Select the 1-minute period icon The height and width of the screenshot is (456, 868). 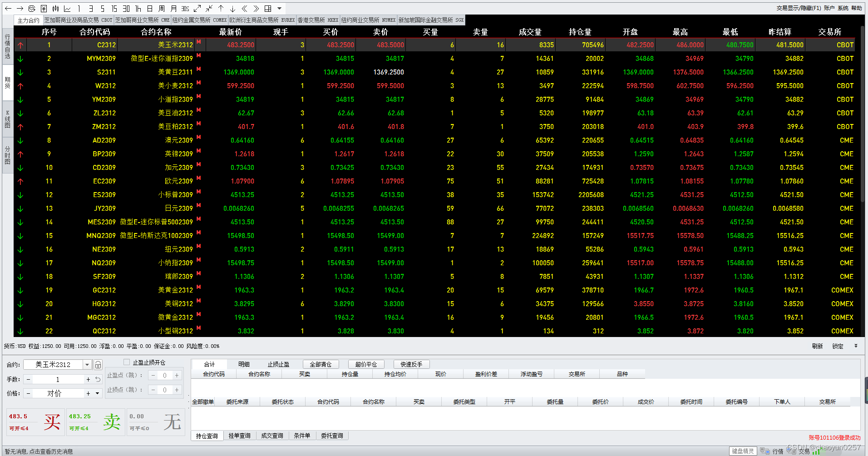tap(79, 8)
